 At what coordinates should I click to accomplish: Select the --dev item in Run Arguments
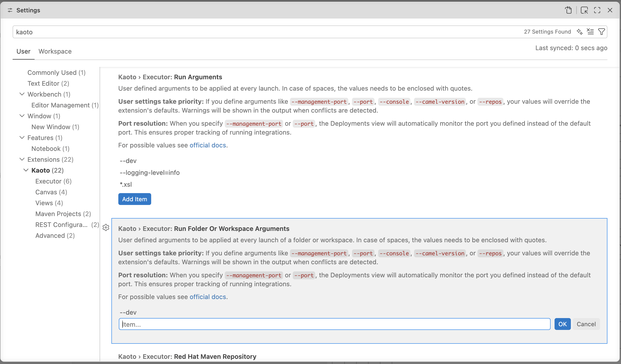(x=128, y=161)
